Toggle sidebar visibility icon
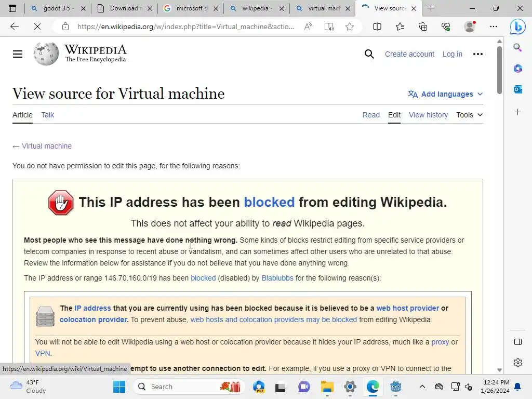This screenshot has height=399, width=532. [518, 342]
